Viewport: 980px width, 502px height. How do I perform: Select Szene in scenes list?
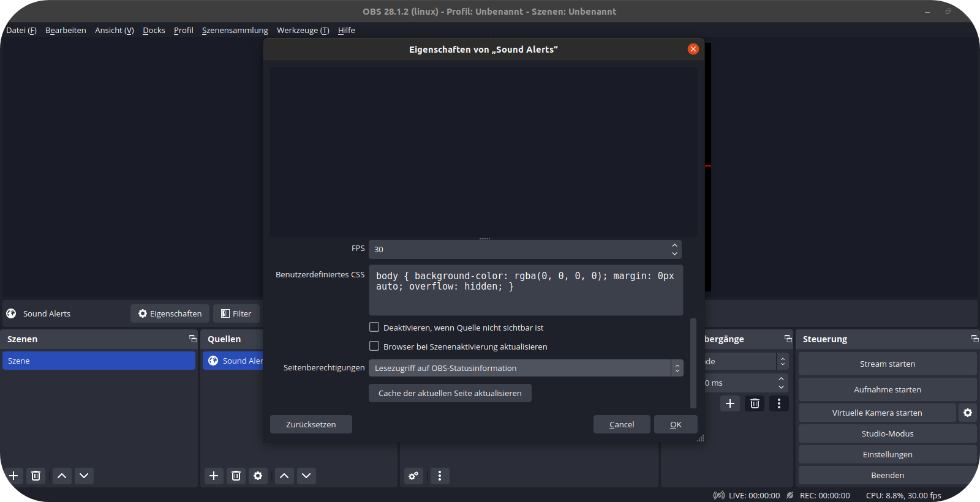coord(99,361)
